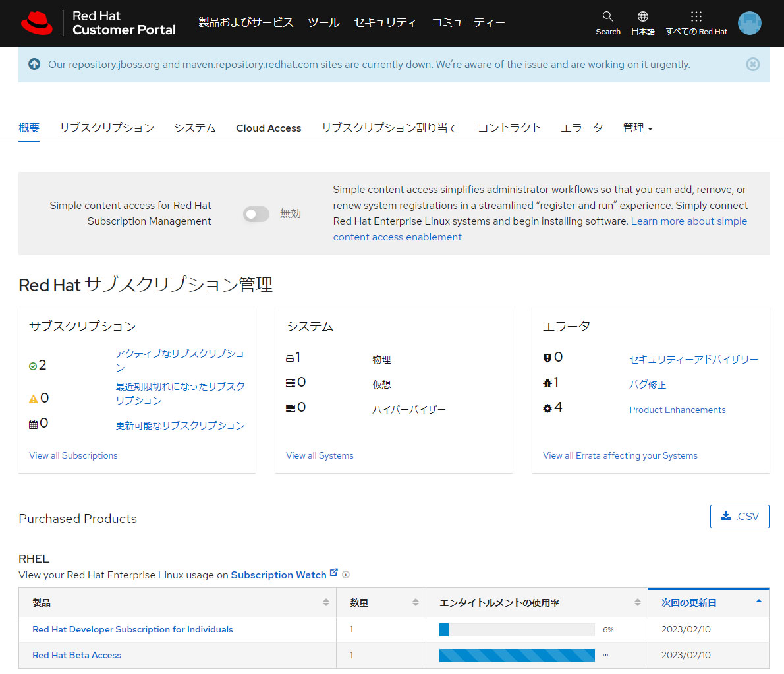
Task: Open コミュニティー menu
Action: pyautogui.click(x=468, y=22)
